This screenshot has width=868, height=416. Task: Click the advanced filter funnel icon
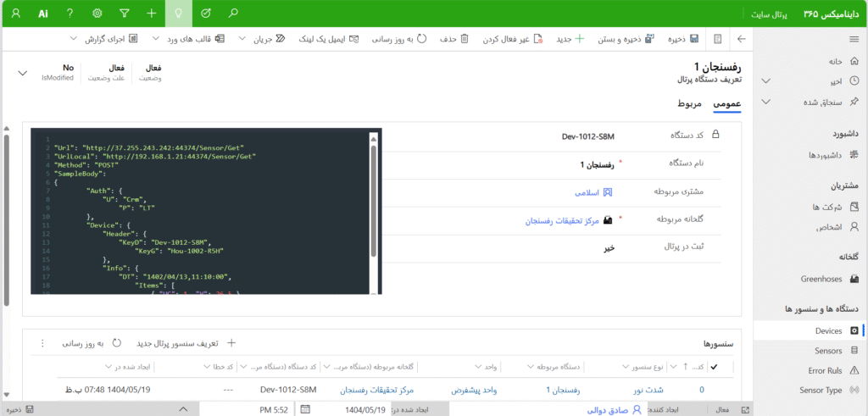[x=124, y=14]
